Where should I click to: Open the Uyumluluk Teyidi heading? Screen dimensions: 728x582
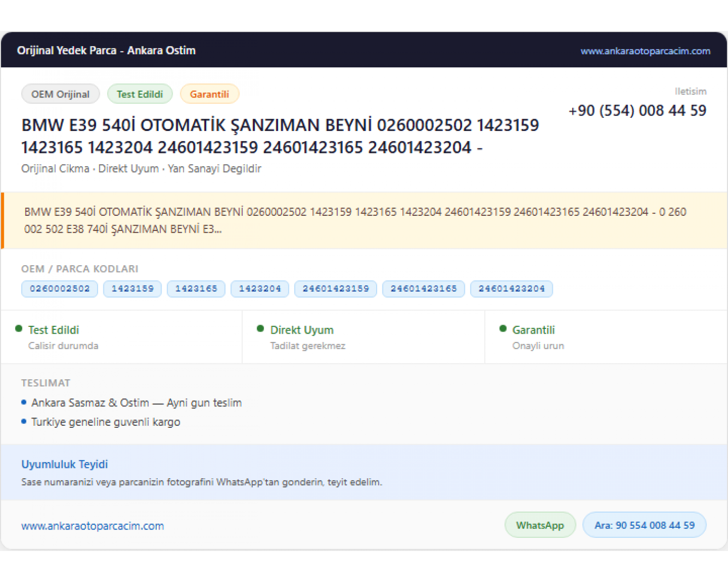[x=65, y=464]
